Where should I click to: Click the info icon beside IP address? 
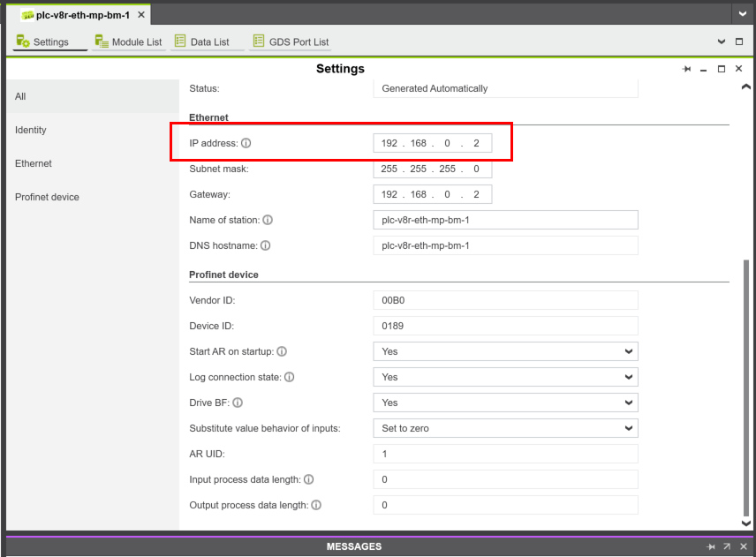point(246,143)
